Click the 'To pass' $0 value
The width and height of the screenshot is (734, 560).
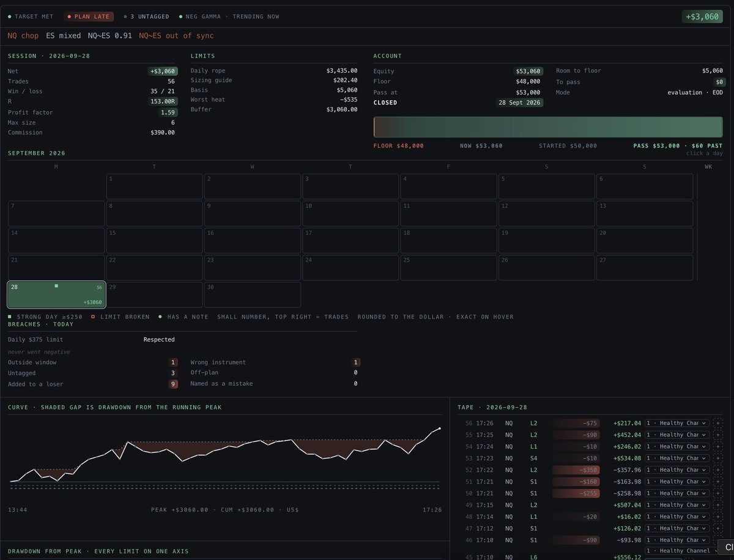tap(719, 82)
